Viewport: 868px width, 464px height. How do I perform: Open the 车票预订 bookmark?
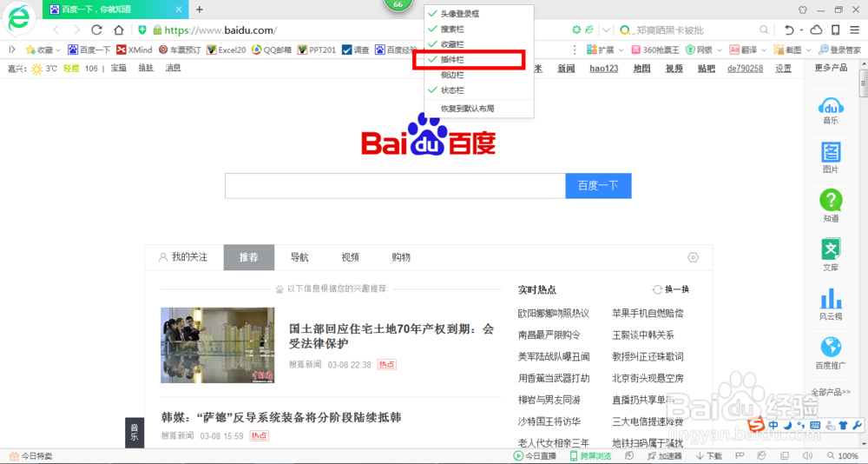[x=180, y=50]
